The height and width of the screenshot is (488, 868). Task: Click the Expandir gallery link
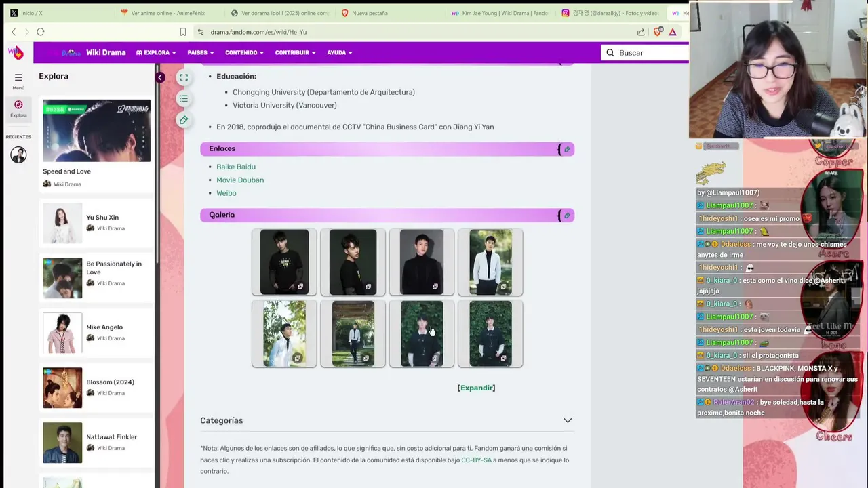tap(476, 388)
